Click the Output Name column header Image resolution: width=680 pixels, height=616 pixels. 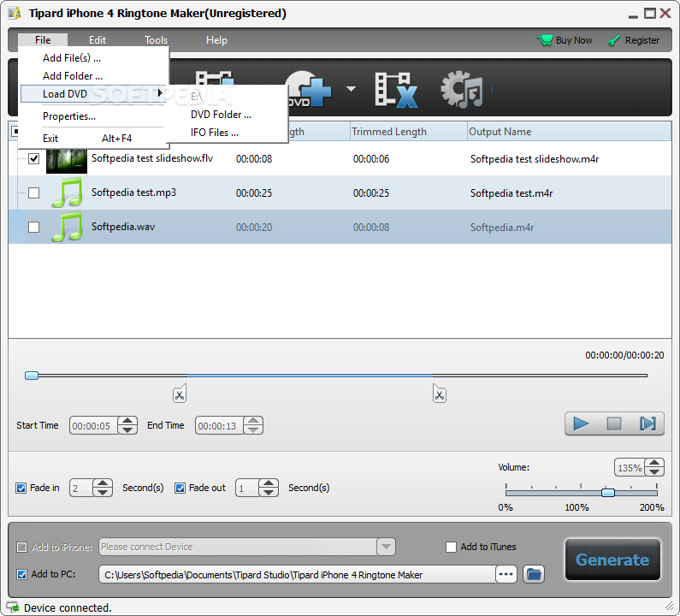pyautogui.click(x=570, y=132)
